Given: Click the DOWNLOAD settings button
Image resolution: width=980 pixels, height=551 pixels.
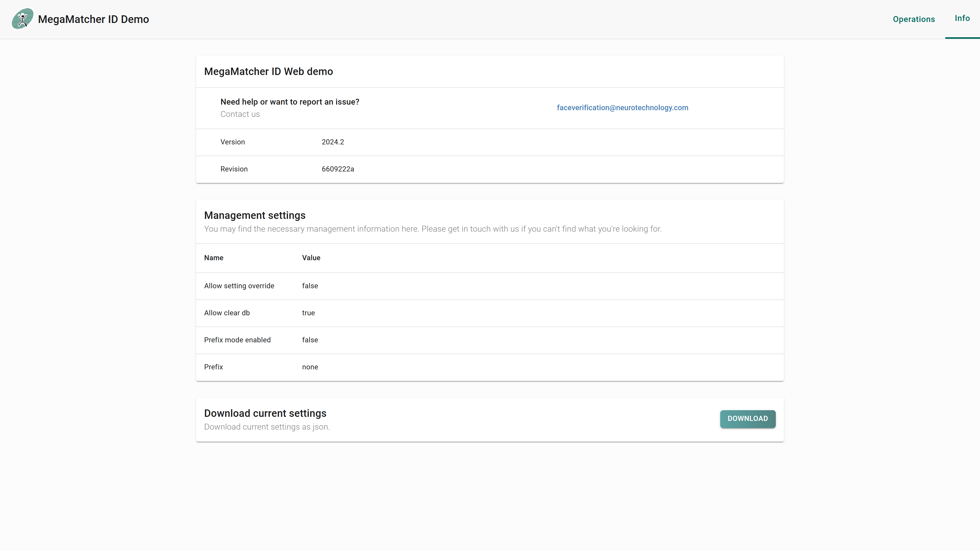Looking at the screenshot, I should [x=748, y=419].
